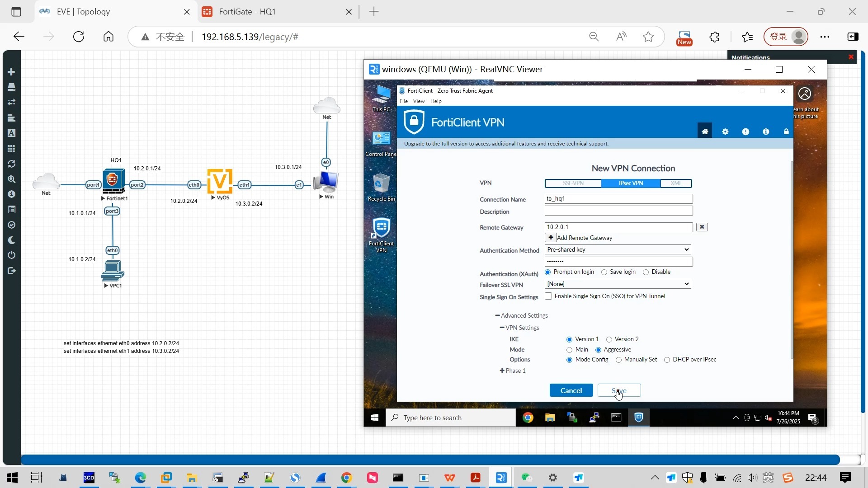Switch to the SSL-VPN tab

pos(573,183)
